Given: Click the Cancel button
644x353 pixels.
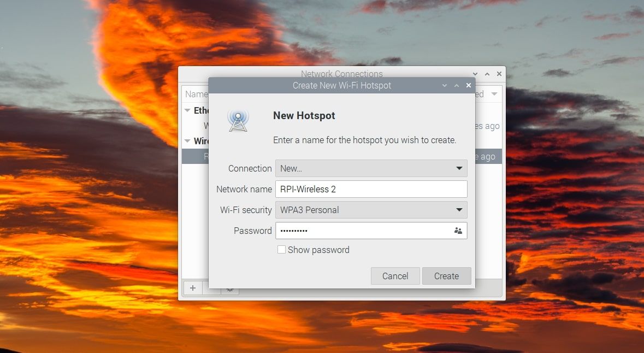Looking at the screenshot, I should point(395,276).
